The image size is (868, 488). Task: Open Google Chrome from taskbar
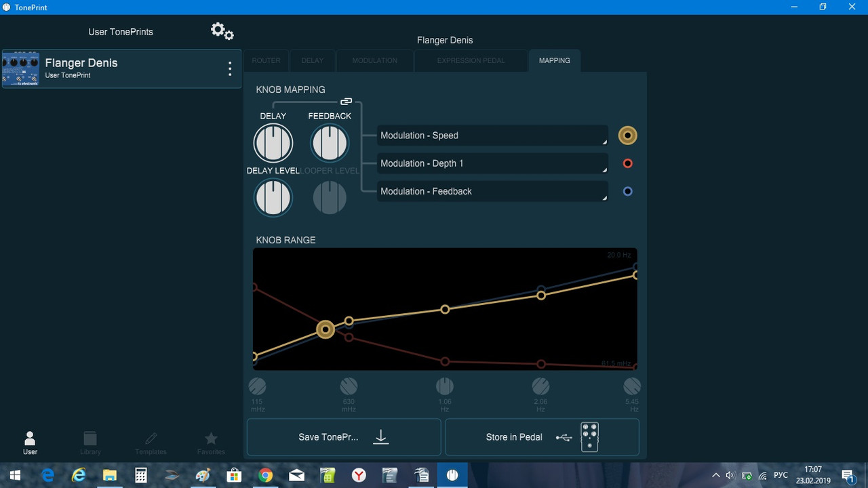click(265, 475)
